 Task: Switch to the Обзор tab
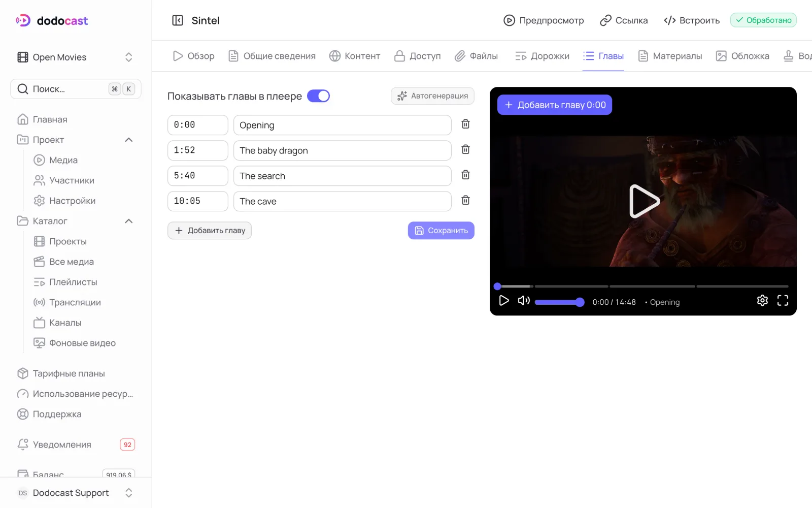click(193, 56)
